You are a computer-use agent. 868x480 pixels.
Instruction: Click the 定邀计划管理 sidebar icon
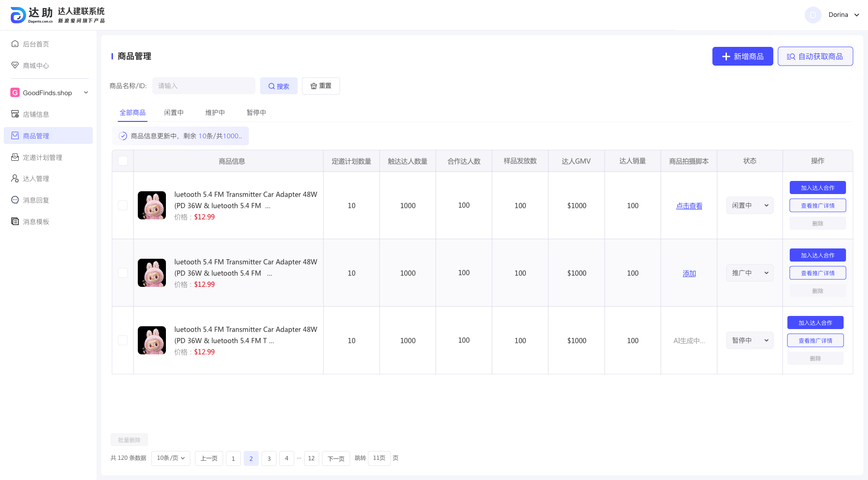pyautogui.click(x=15, y=157)
